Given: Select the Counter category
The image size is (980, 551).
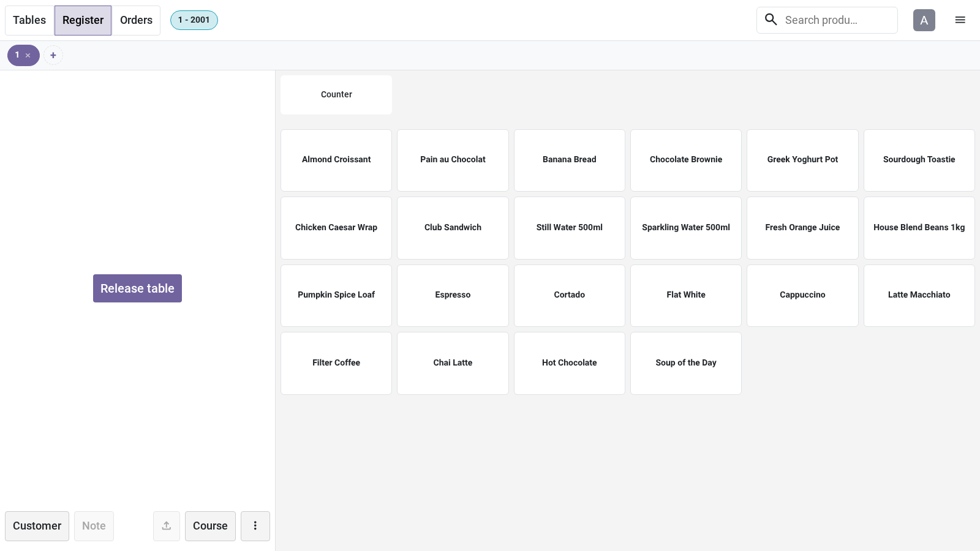Looking at the screenshot, I should pyautogui.click(x=336, y=95).
